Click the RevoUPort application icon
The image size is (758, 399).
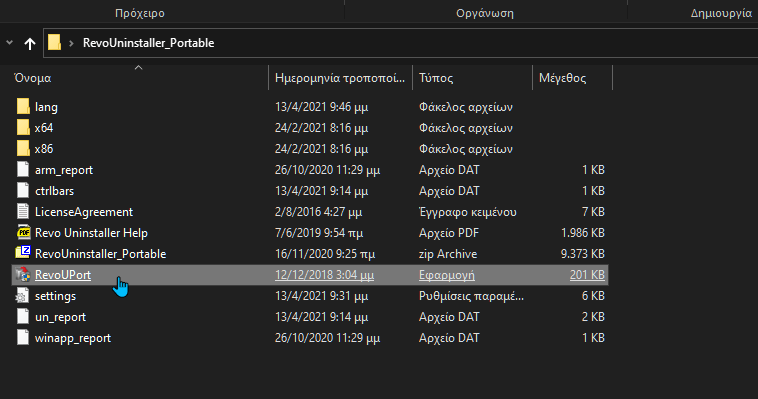click(x=23, y=275)
